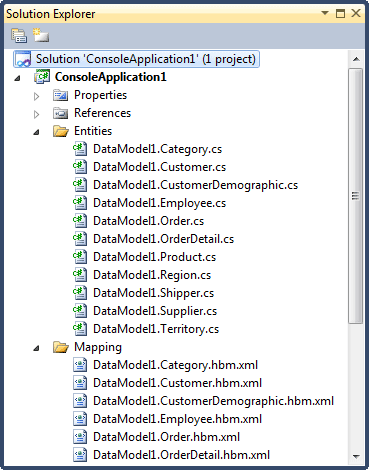
Task: Click the XML icon for DataModel1.Employee.hbm.xml
Action: (80, 419)
